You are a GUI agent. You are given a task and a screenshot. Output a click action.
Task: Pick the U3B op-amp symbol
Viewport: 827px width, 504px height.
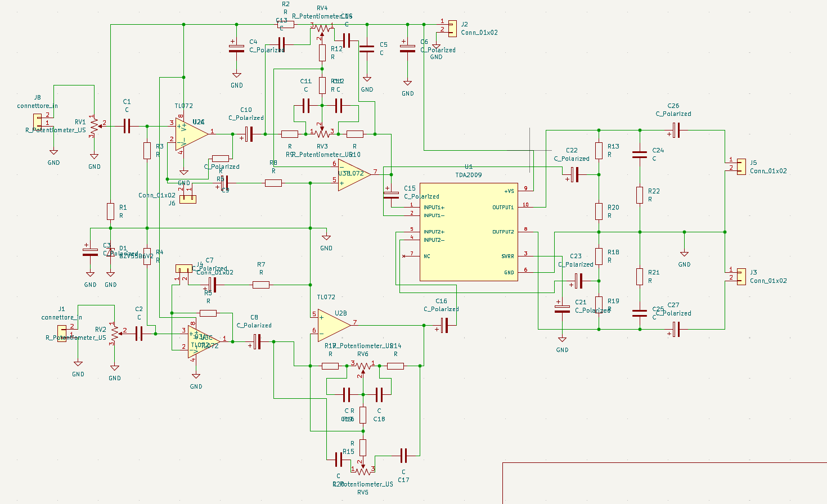[354, 174]
